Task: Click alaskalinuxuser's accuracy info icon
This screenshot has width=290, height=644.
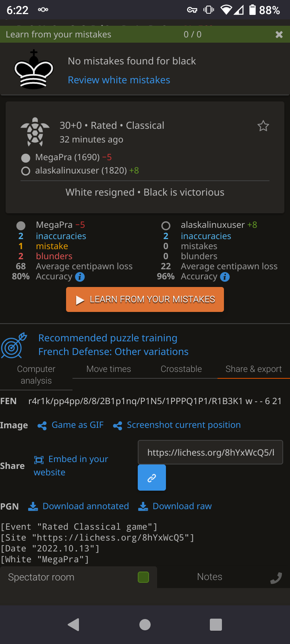Action: click(x=225, y=277)
